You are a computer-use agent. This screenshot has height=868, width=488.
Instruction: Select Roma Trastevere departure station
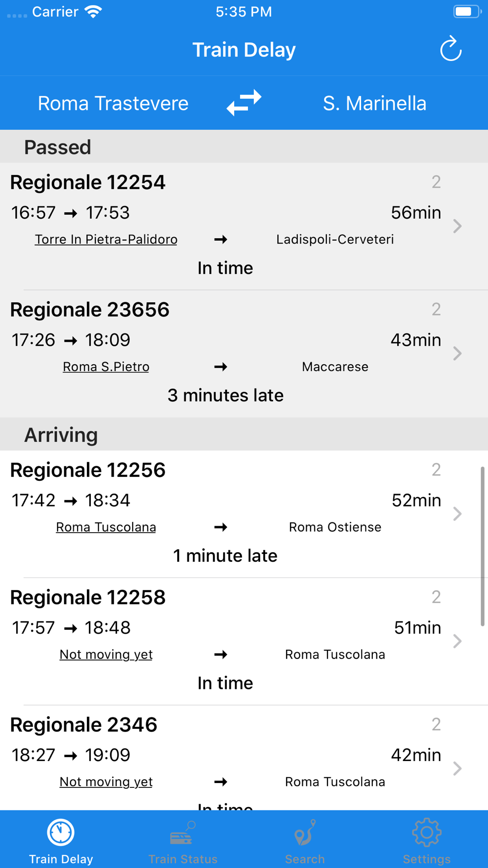(113, 103)
